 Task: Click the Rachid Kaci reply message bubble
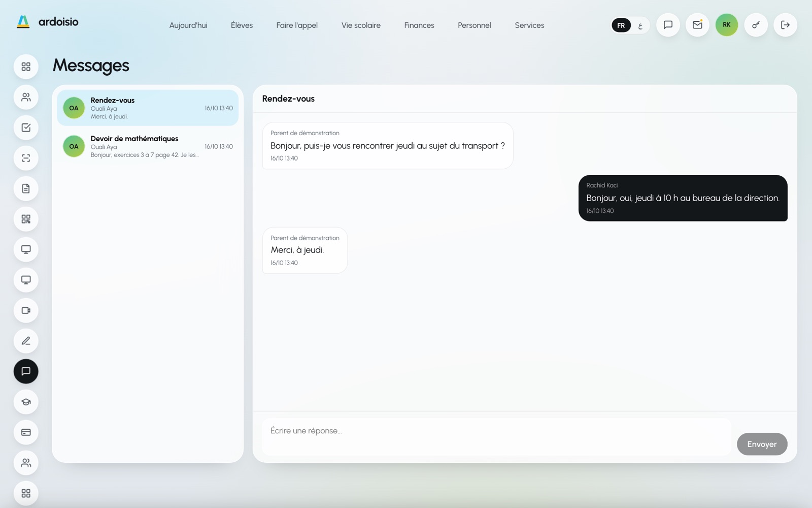pyautogui.click(x=683, y=198)
